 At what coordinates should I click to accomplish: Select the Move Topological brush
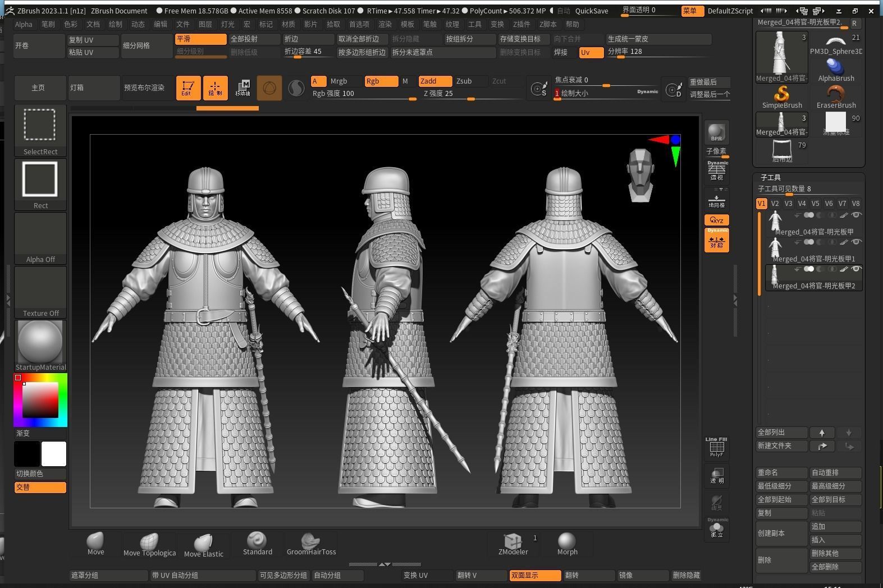[149, 544]
